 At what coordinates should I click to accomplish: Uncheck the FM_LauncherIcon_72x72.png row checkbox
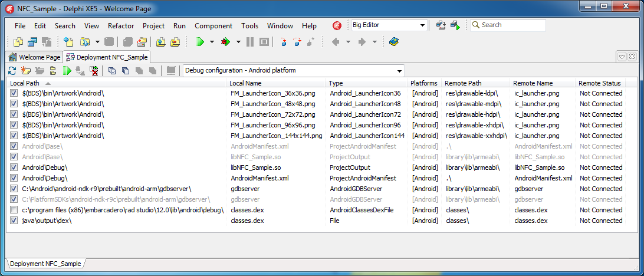[14, 114]
